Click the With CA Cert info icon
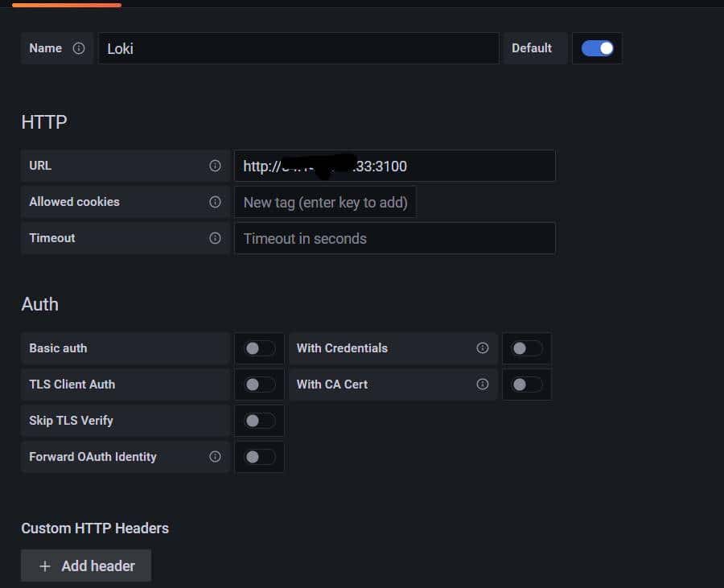The image size is (724, 588). (483, 384)
